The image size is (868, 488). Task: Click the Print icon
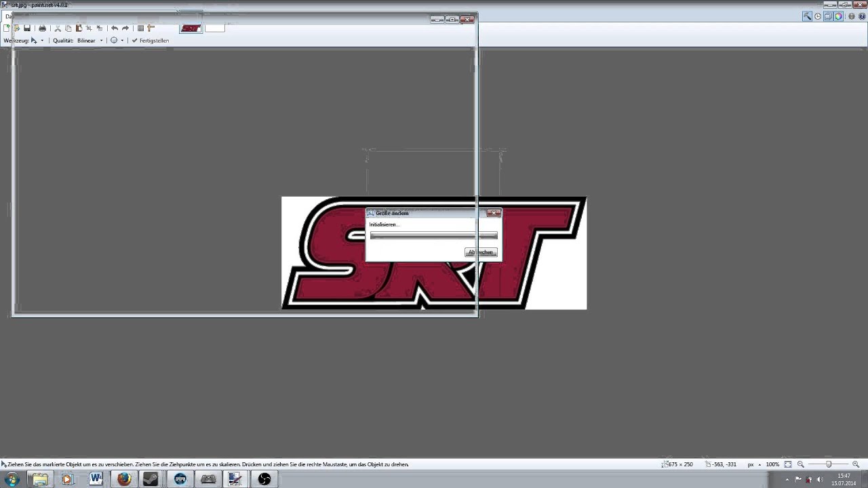pos(42,28)
